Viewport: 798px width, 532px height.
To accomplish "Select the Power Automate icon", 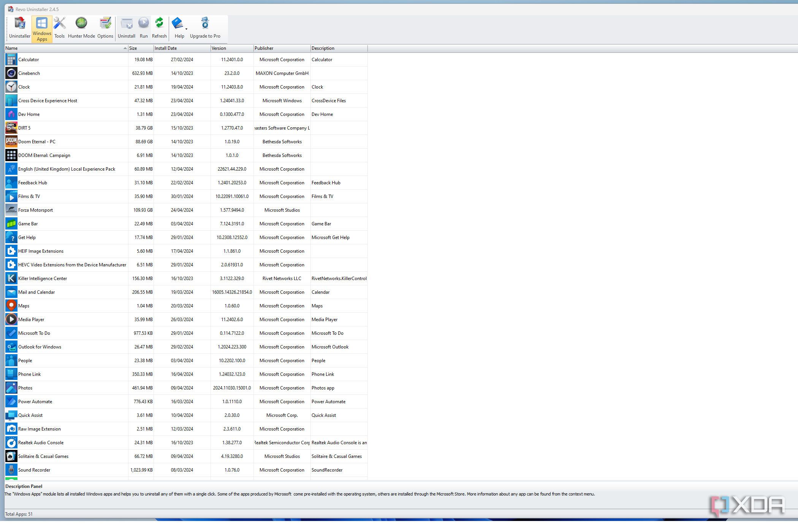I will pos(11,402).
